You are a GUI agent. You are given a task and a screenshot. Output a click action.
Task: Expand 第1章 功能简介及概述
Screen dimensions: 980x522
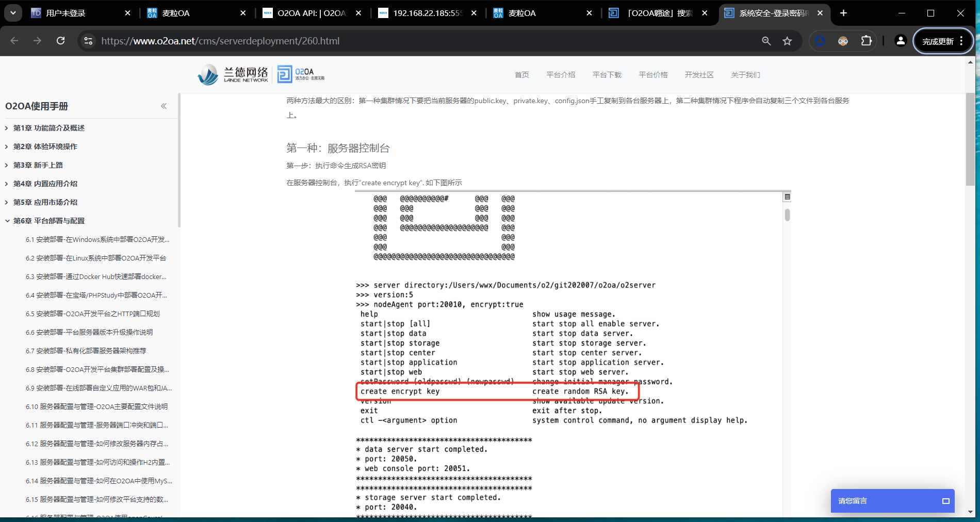(x=49, y=128)
